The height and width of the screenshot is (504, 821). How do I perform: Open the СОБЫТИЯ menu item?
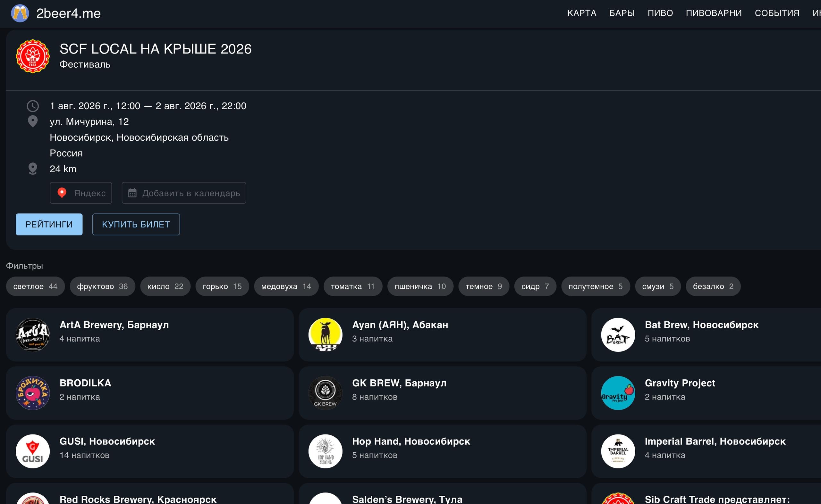(x=777, y=13)
